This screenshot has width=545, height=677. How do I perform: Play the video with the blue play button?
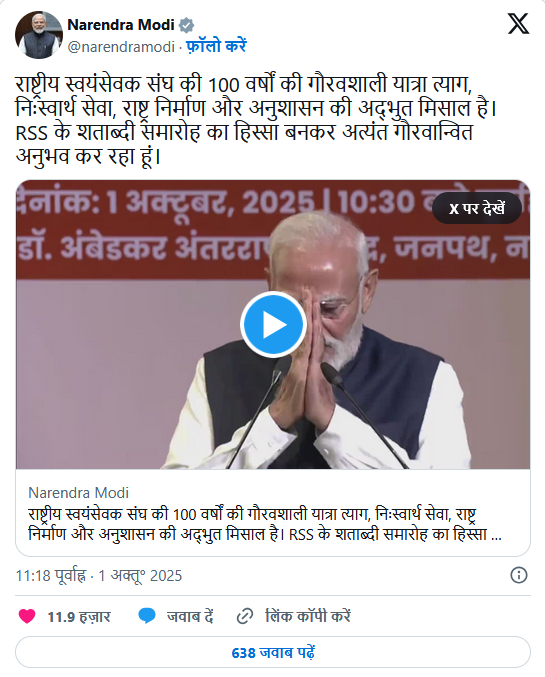[x=273, y=325]
